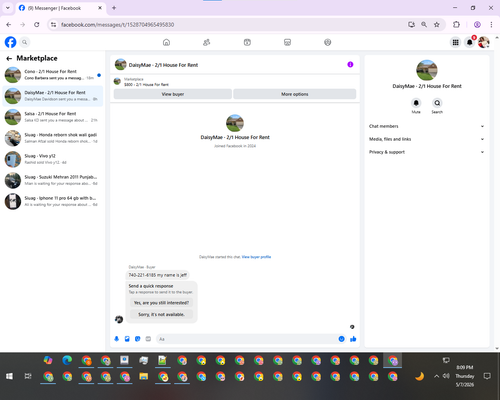The width and height of the screenshot is (500, 400).
Task: Go to the Home feed icon
Action: 166,42
